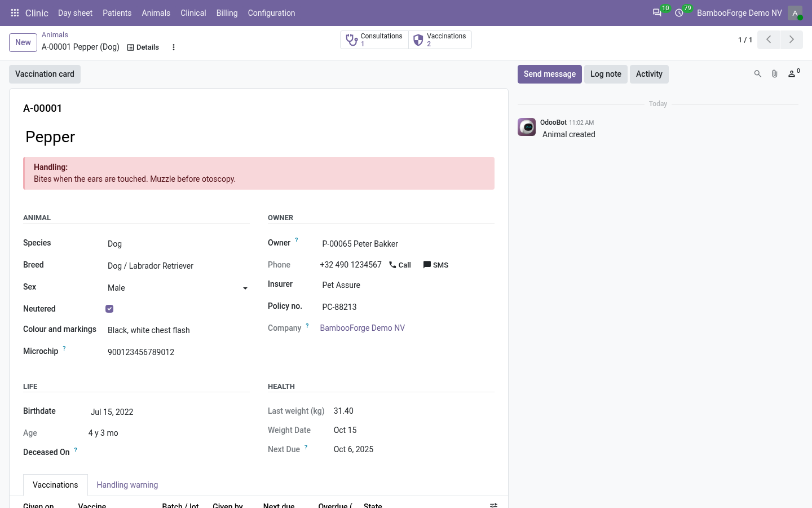Expand the Sex dropdown

click(x=178, y=288)
